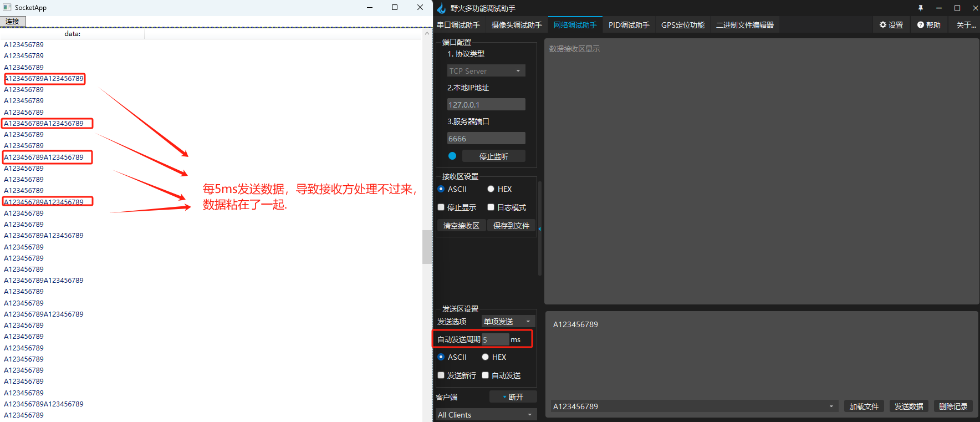Toggle 自动发送 checkbox
This screenshot has width=980, height=422.
tap(485, 375)
